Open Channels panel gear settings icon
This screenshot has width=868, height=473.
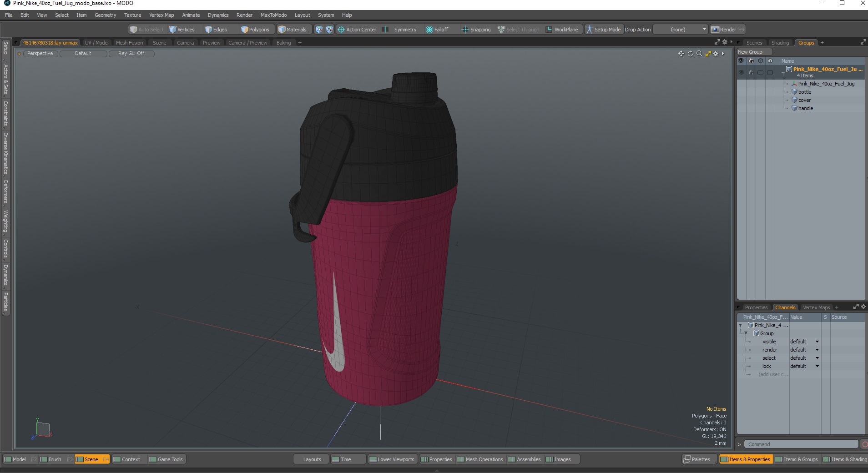click(x=863, y=307)
